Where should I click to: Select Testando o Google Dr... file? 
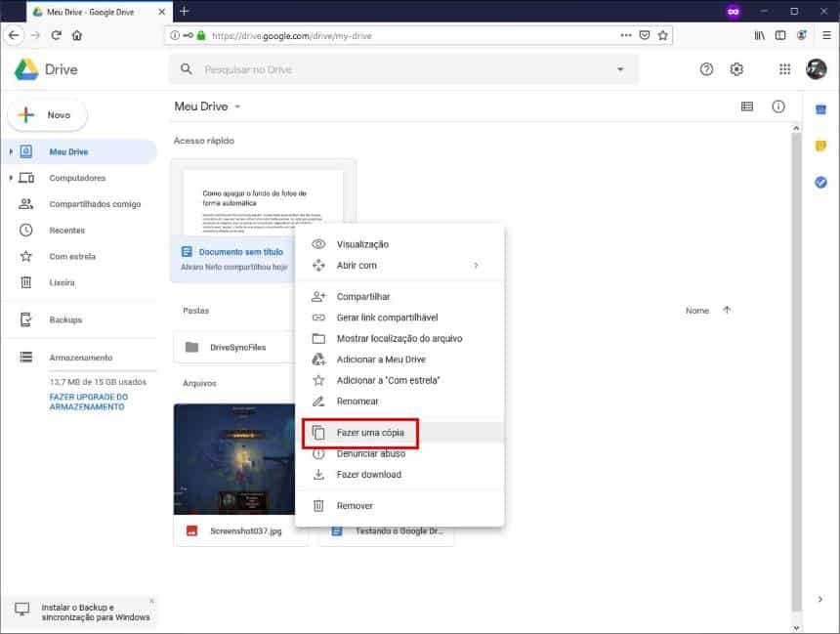coord(387,531)
